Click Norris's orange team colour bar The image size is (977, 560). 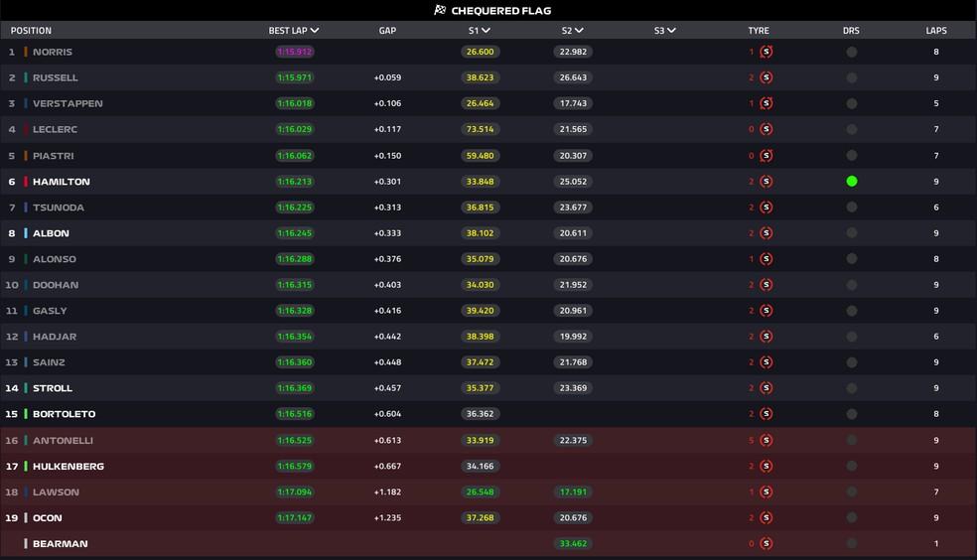(26, 52)
